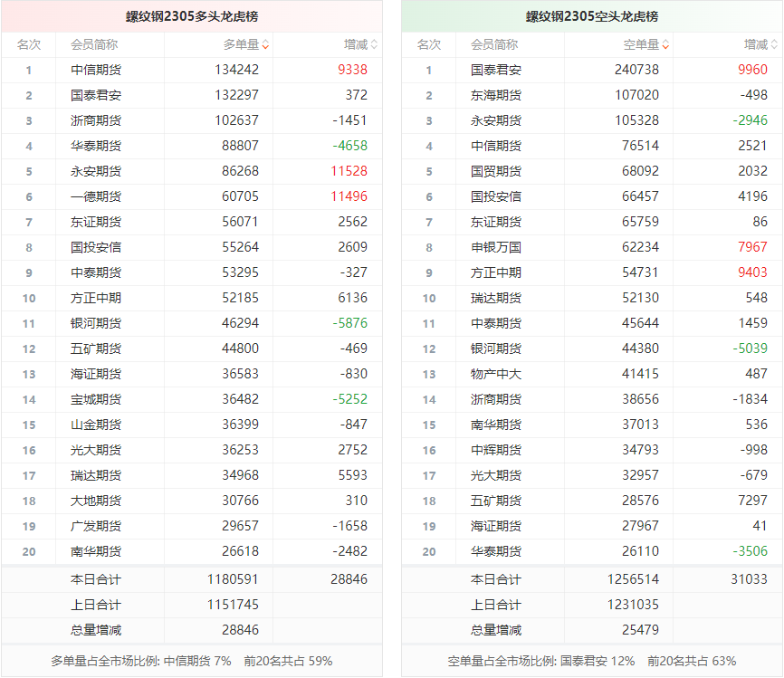Click 宝城期货 in the long table
Screen dimensions: 784x678
pyautogui.click(x=96, y=399)
